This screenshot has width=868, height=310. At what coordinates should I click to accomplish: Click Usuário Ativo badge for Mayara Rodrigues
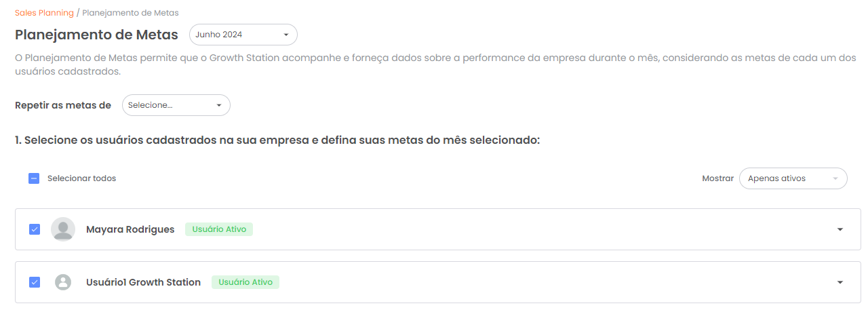(x=219, y=229)
